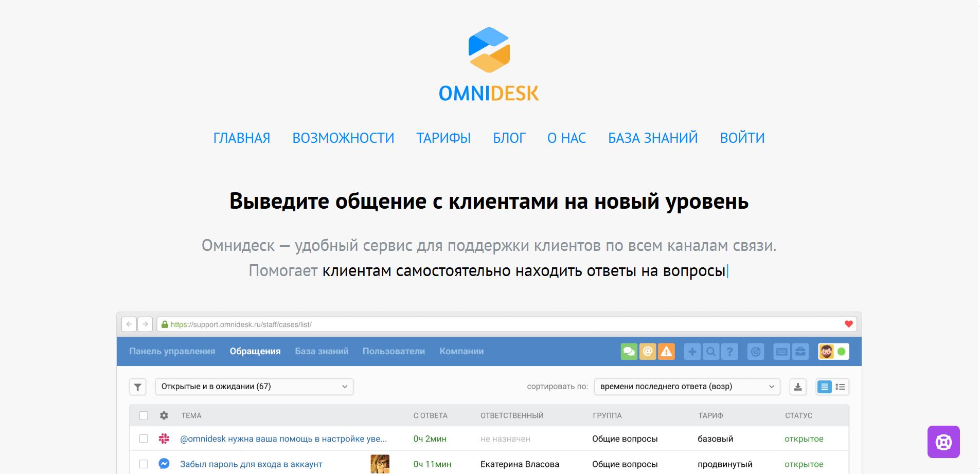Click the 'продвинутый' plan cell
980x474 pixels.
(725, 464)
